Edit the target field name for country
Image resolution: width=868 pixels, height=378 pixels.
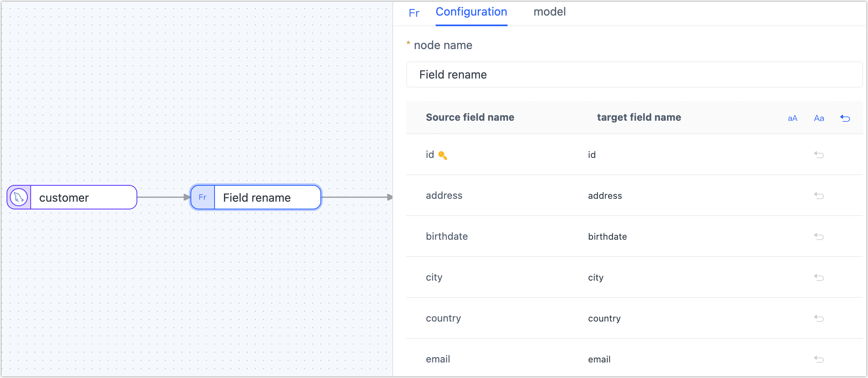click(x=604, y=318)
